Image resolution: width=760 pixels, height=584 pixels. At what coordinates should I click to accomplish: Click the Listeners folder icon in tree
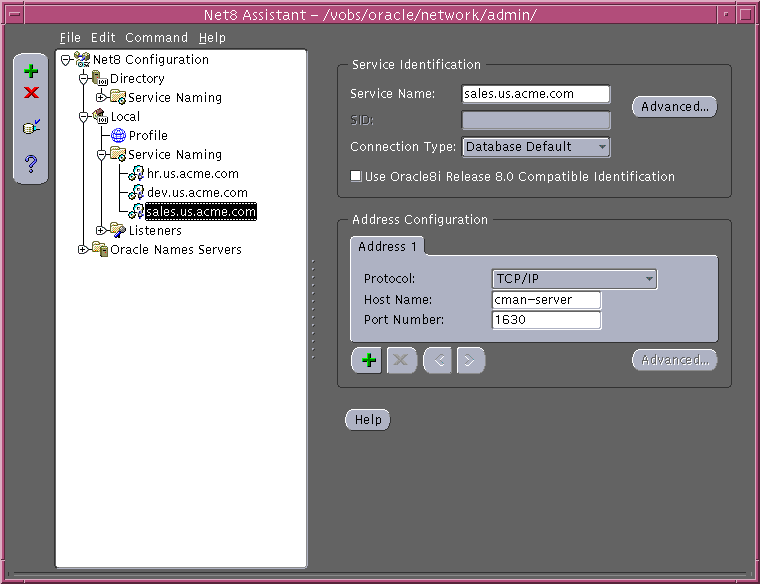tap(117, 231)
